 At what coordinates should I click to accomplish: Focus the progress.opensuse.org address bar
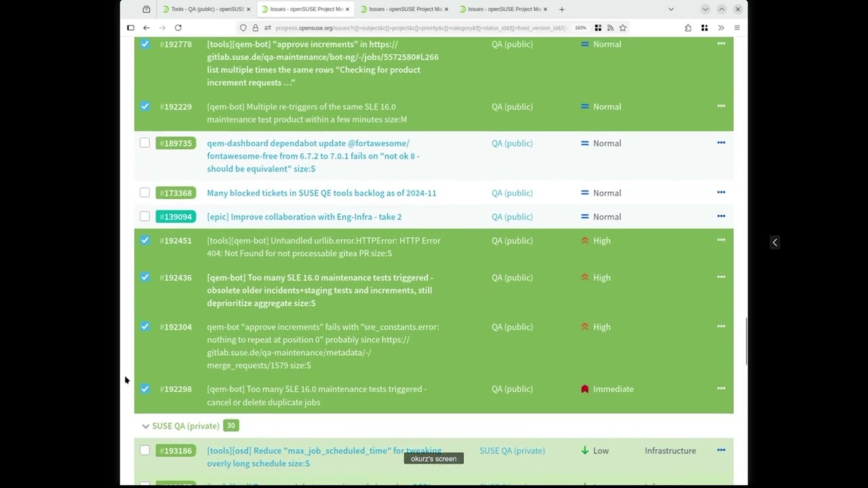tap(420, 28)
